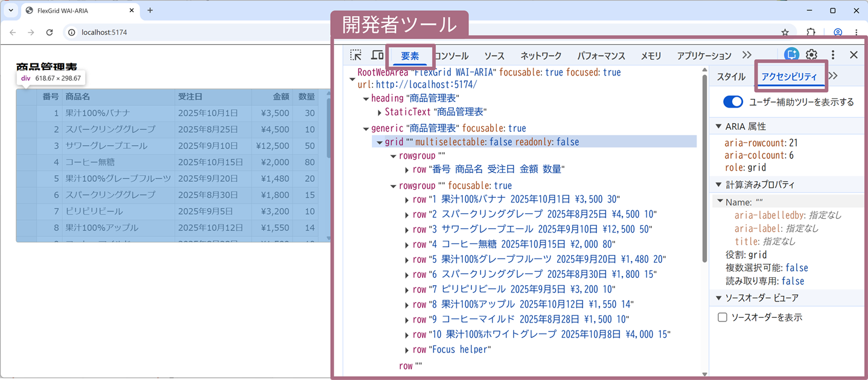
Task: Click browser forward arrow
Action: pos(31,32)
